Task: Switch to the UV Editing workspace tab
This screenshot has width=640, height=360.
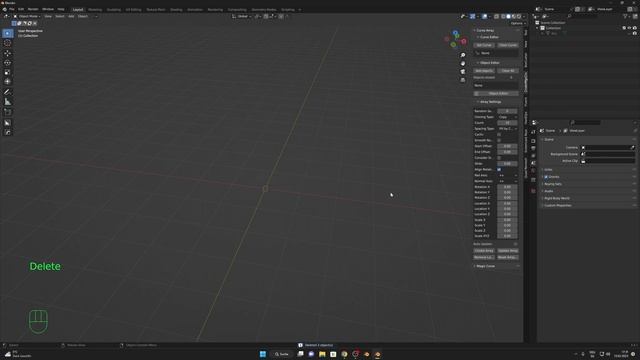Action: 133,9
